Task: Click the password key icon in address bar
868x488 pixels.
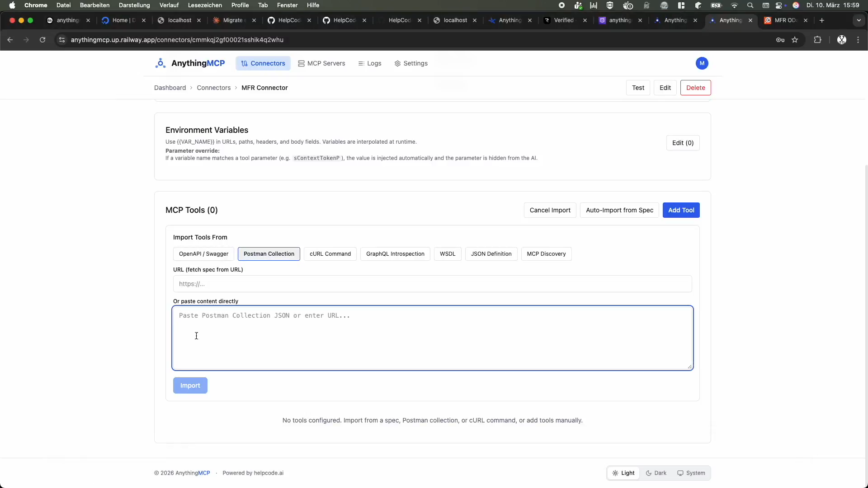Action: tap(780, 40)
